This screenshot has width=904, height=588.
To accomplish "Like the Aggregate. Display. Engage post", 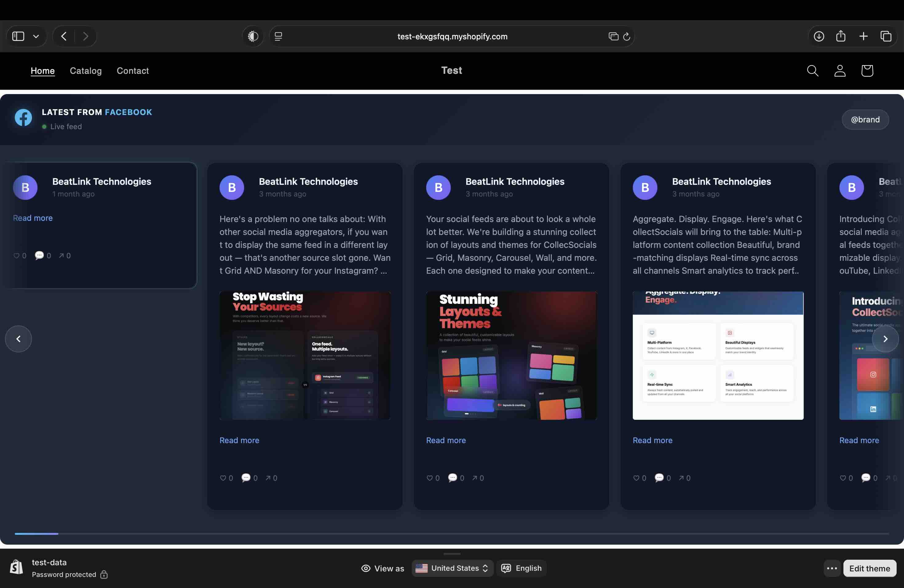I will tap(636, 478).
